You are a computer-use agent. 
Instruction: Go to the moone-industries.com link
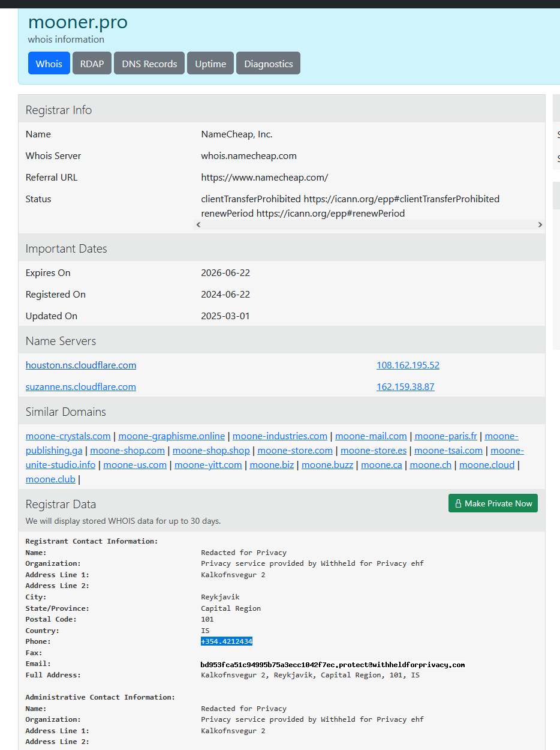click(280, 436)
